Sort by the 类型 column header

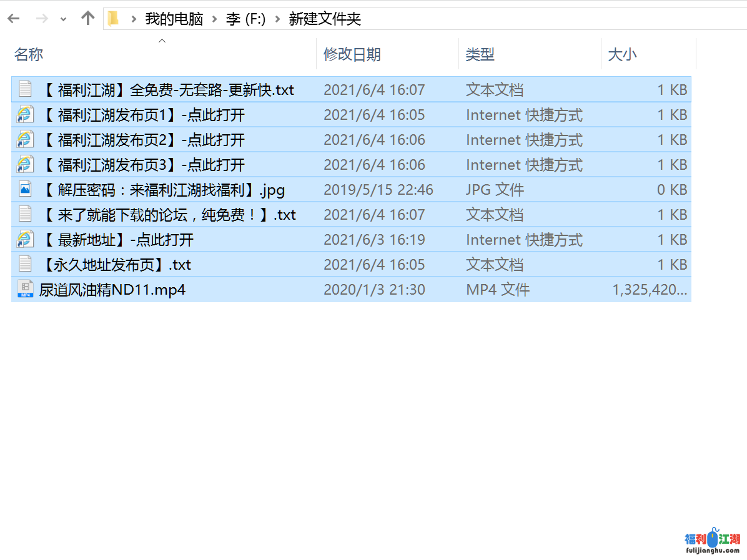pyautogui.click(x=480, y=54)
